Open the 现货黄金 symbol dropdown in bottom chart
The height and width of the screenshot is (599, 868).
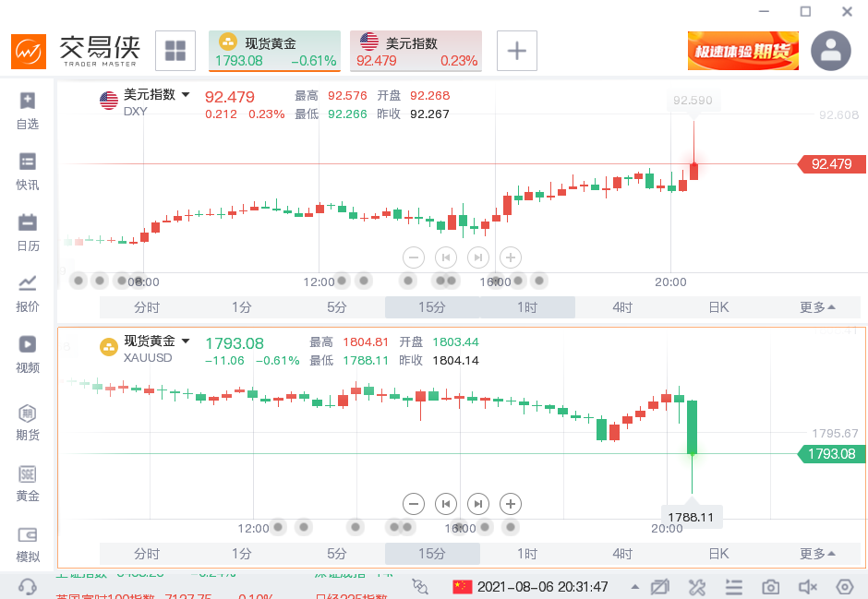coord(186,341)
